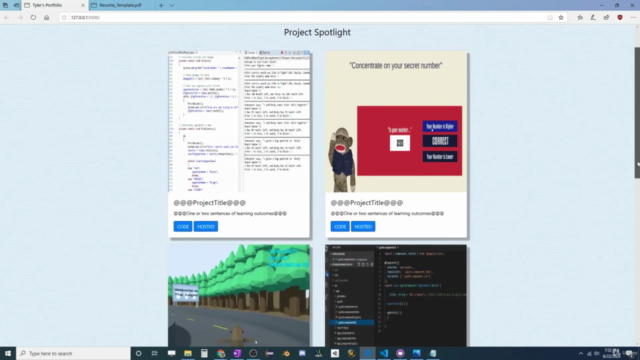Viewport: 640px width, 360px height.
Task: Open the low-poly forest road game thumbnail
Action: [x=239, y=296]
